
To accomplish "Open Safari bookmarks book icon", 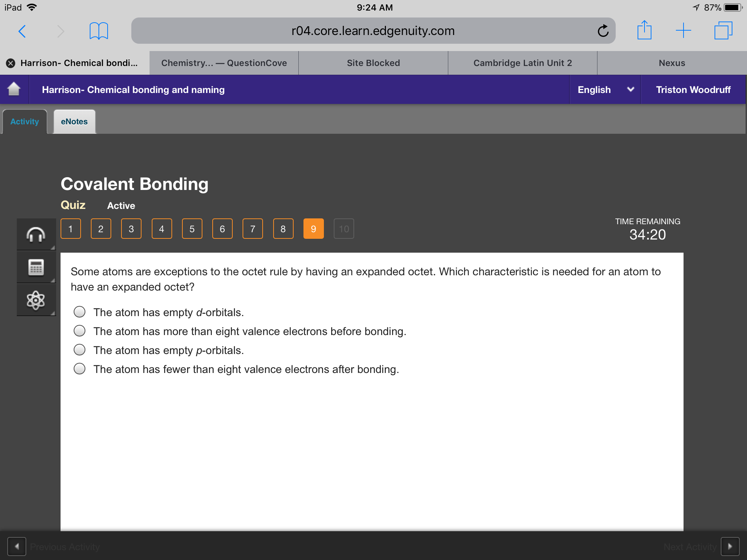I will [98, 31].
